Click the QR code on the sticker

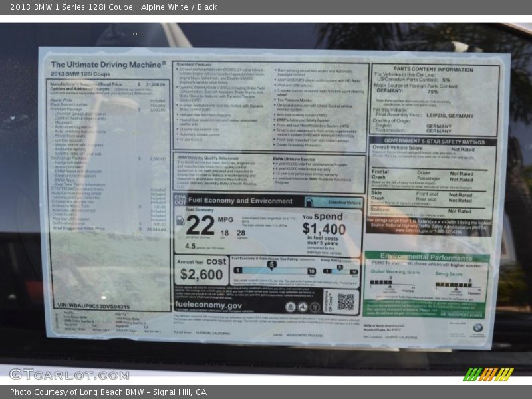(346, 302)
